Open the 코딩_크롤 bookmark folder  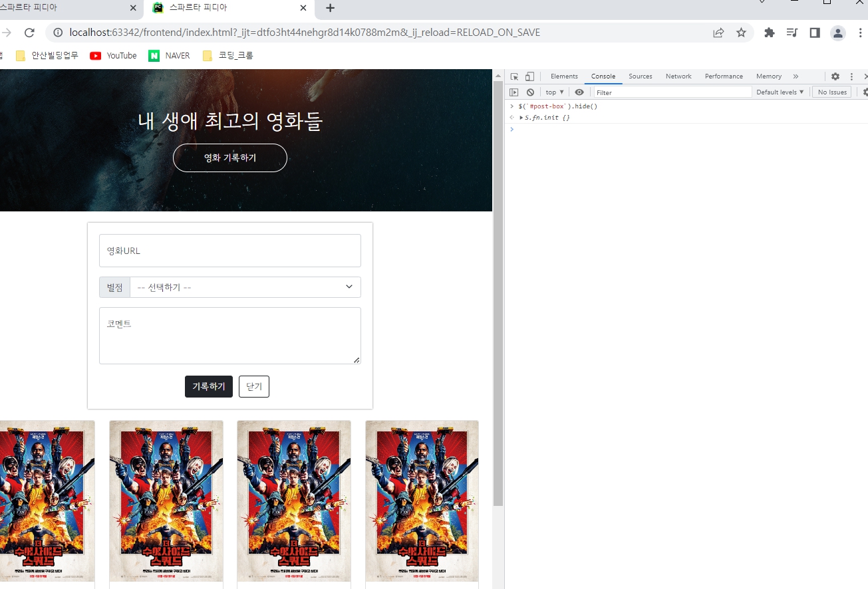[x=227, y=56]
